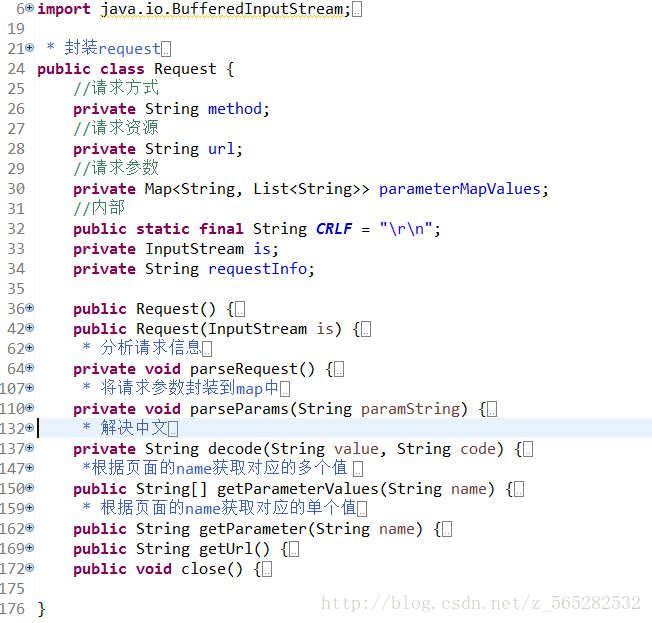Click folded-code box after BufferedInputStream import
This screenshot has height=623, width=652.
[357, 10]
